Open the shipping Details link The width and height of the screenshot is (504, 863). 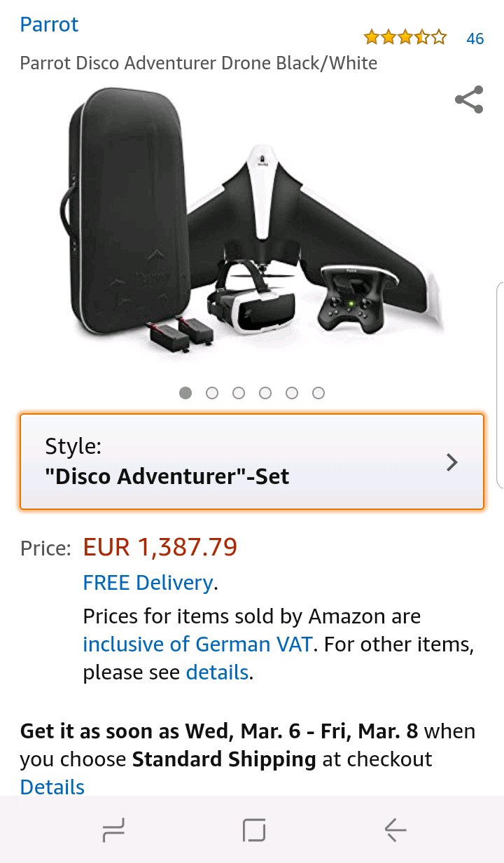52,787
